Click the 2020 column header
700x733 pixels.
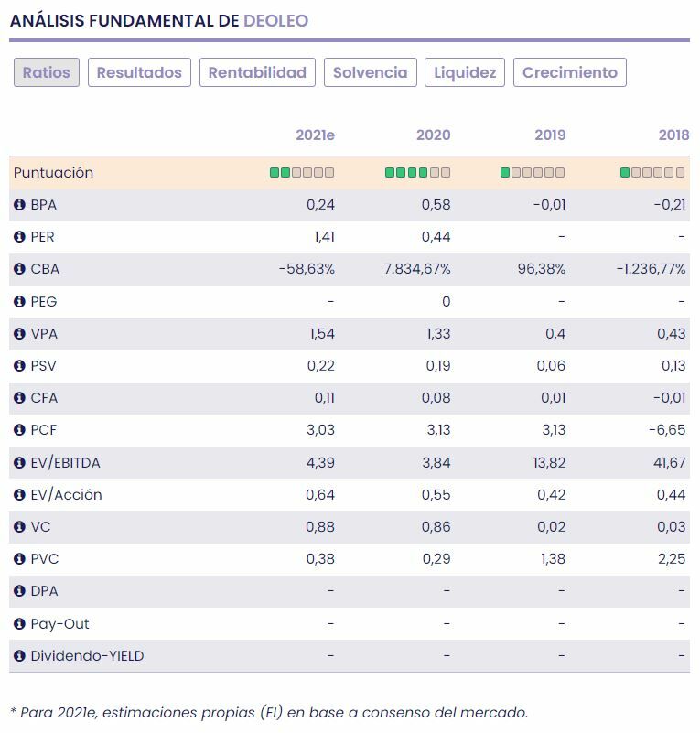433,135
